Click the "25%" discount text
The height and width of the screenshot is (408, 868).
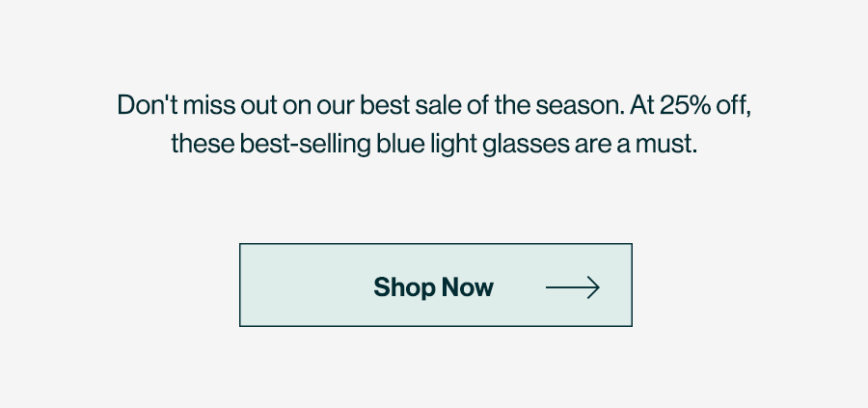[686, 104]
